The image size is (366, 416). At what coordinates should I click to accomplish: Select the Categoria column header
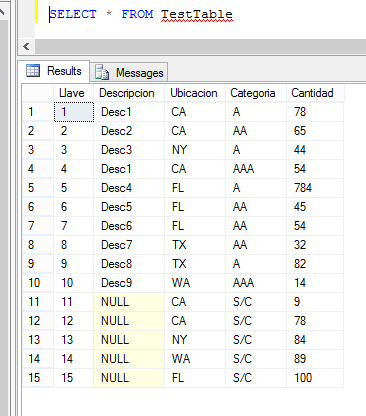(x=256, y=93)
